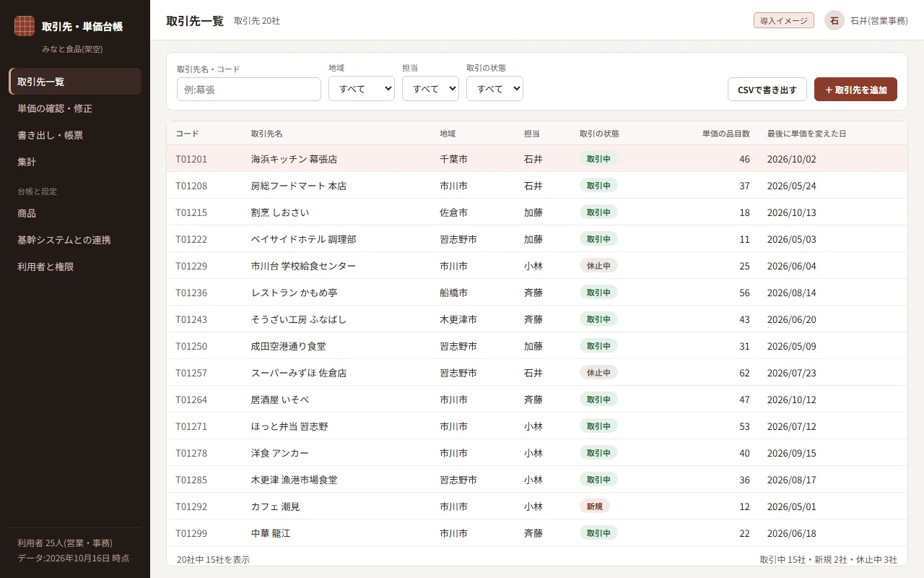The width and height of the screenshot is (924, 578).
Task: Select 集計 in the sidebar
Action: pos(75,162)
